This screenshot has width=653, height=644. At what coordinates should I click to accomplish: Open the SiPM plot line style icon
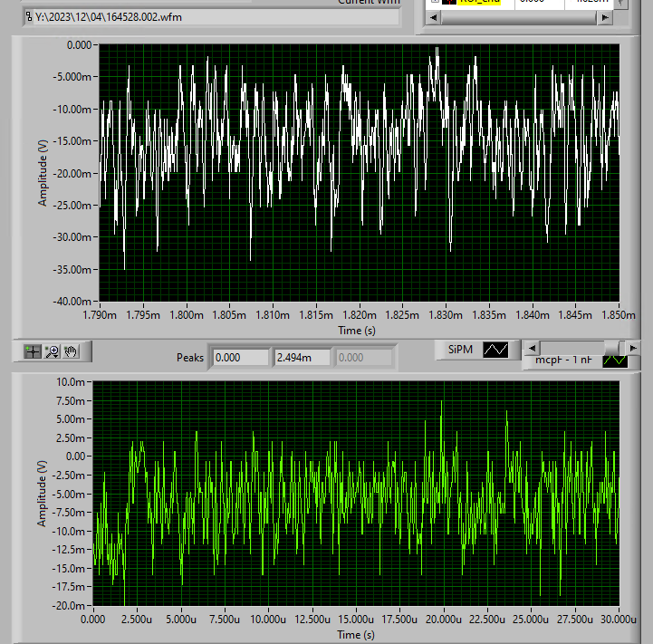(496, 349)
